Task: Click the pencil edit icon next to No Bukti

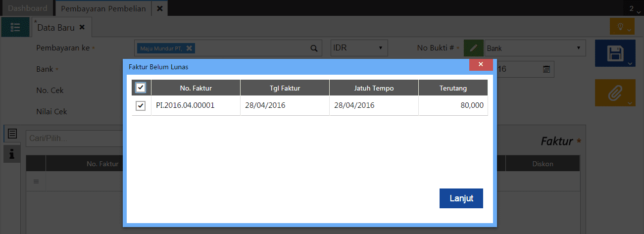Action: pyautogui.click(x=473, y=48)
